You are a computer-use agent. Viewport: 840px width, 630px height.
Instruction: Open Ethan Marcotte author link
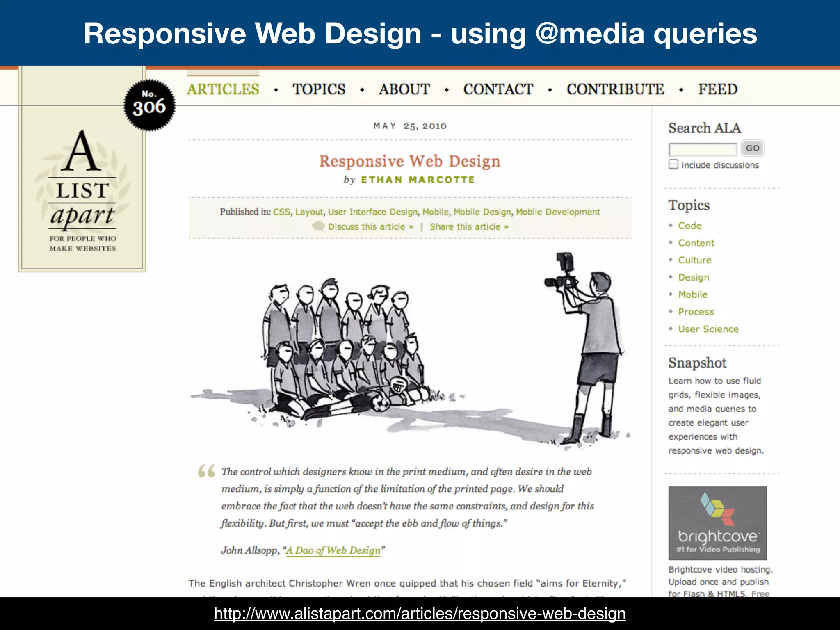[x=418, y=180]
